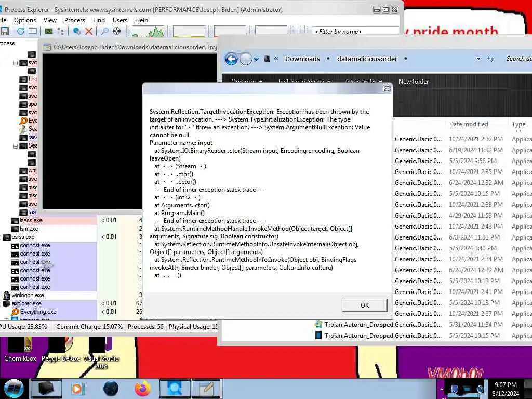Open the Find menu

coord(99,20)
